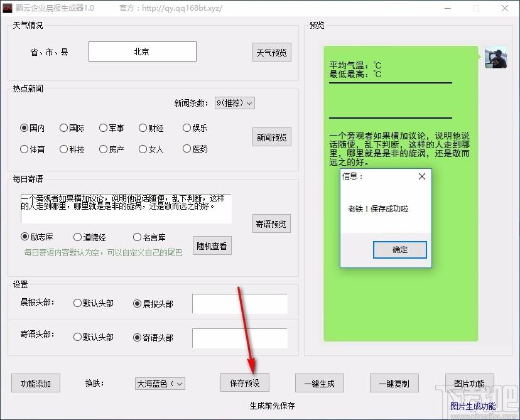This screenshot has width=520, height=420.
Task: Open the 图片功能 button
Action: 469,383
